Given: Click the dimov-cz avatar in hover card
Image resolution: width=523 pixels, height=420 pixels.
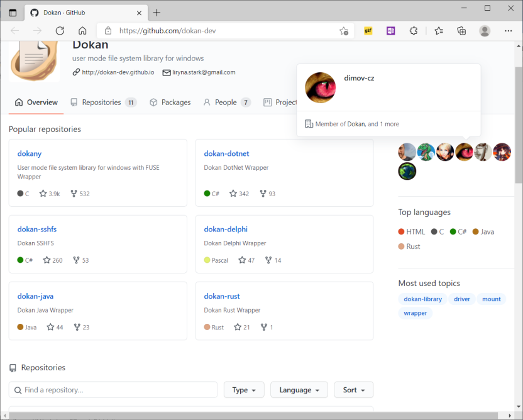Looking at the screenshot, I should [x=321, y=87].
